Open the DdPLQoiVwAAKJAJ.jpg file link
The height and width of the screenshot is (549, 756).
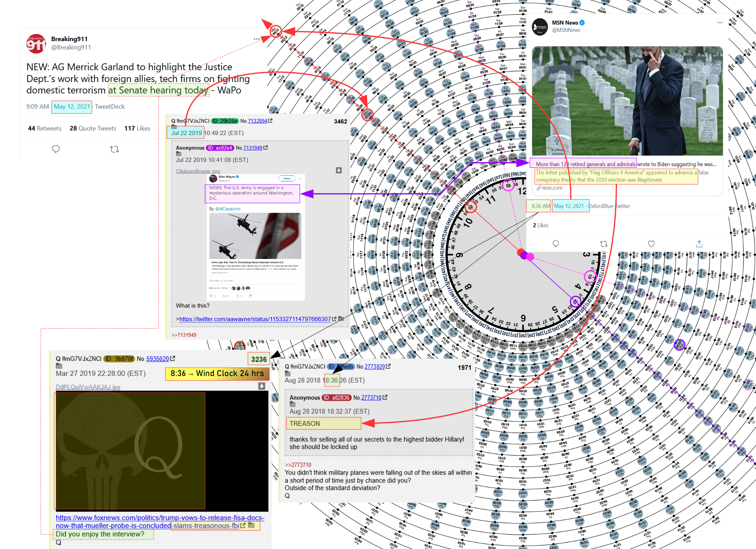88,387
